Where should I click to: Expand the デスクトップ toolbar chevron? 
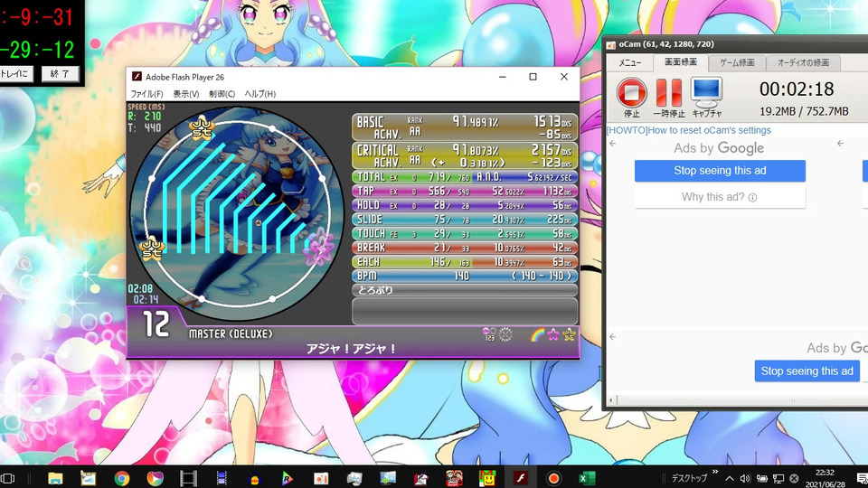pyautogui.click(x=714, y=472)
